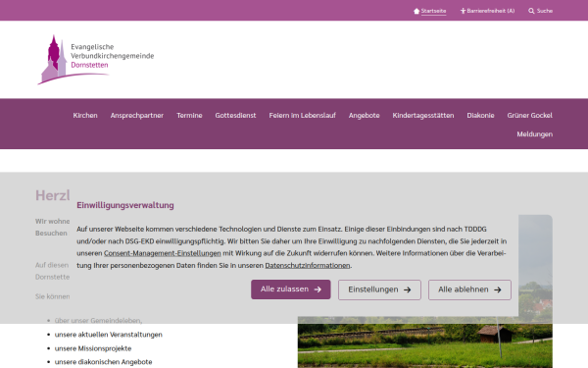Reject all with Alle ablehnen
588x368 pixels.
pos(469,289)
